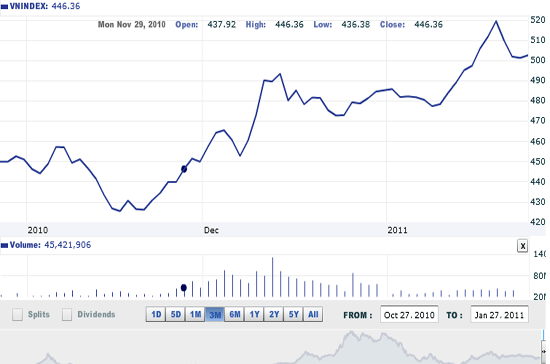This screenshot has width=550, height=364.
Task: Click the tallest volume bar in December
Action: click(273, 277)
